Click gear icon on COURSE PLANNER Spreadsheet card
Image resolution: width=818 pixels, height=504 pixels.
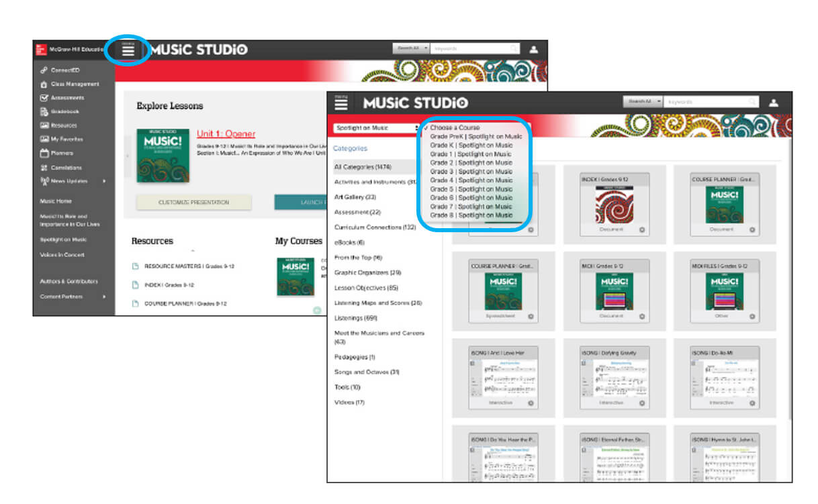[x=531, y=316]
